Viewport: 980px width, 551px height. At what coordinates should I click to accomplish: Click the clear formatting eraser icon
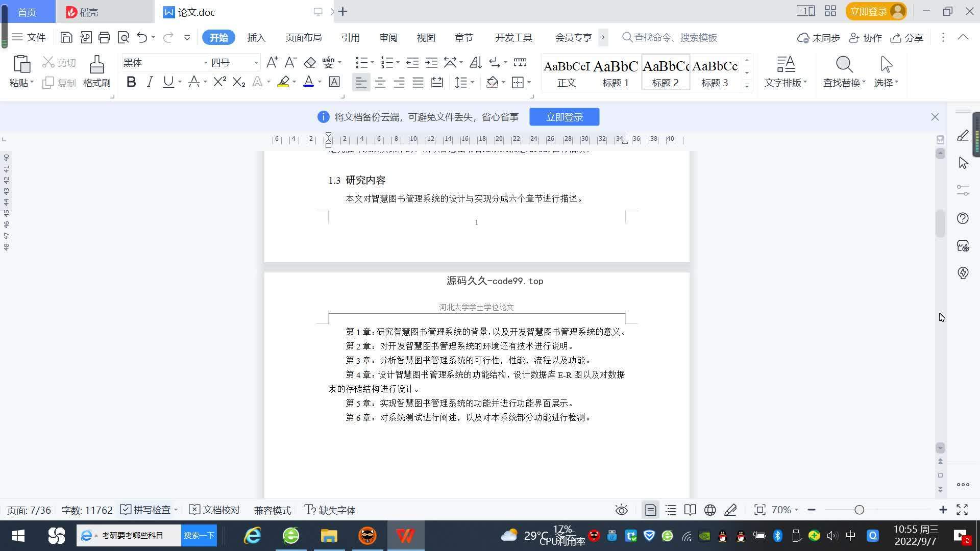point(310,63)
